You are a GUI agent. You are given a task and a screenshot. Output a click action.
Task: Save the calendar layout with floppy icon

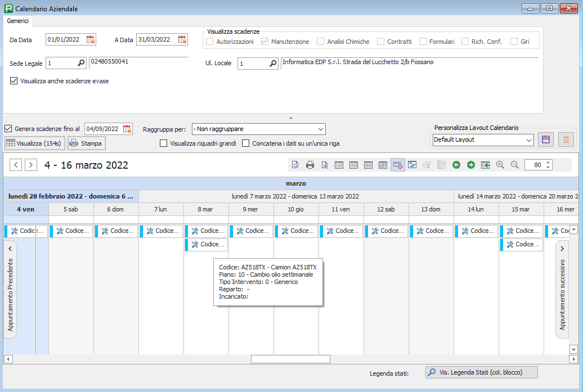(x=545, y=139)
